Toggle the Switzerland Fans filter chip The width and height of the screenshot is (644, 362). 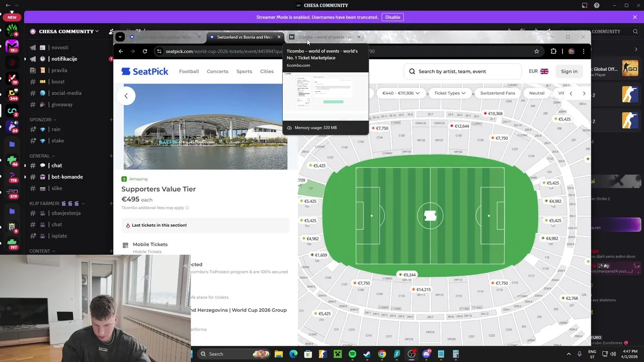pos(498,93)
